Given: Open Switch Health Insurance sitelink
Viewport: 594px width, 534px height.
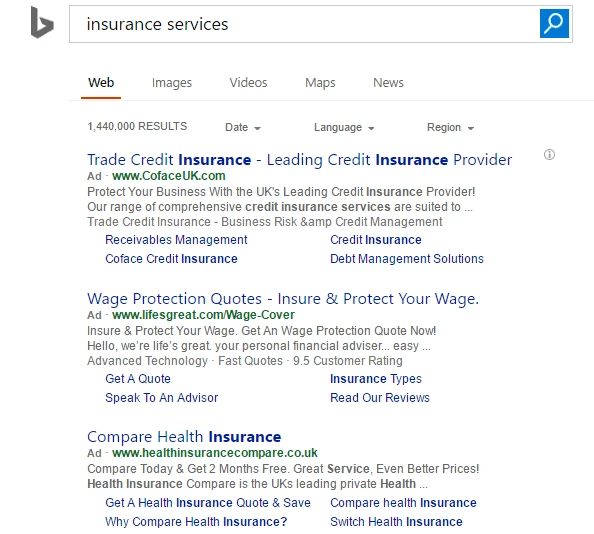Looking at the screenshot, I should [x=396, y=522].
